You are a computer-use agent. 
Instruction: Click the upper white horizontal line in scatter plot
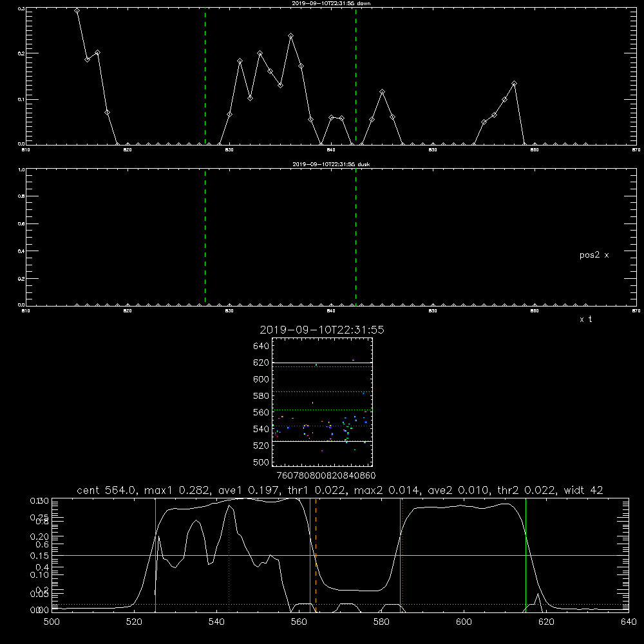pyautogui.click(x=322, y=363)
